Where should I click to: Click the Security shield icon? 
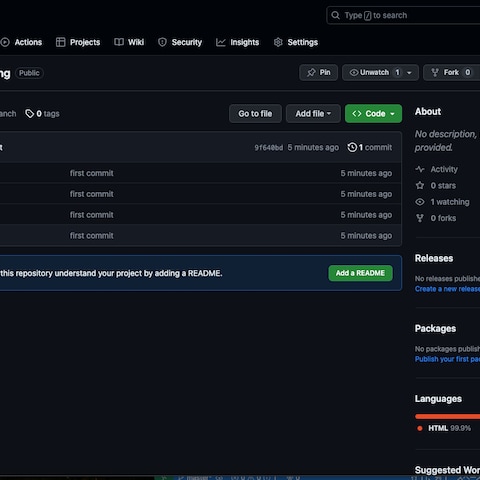coord(162,42)
